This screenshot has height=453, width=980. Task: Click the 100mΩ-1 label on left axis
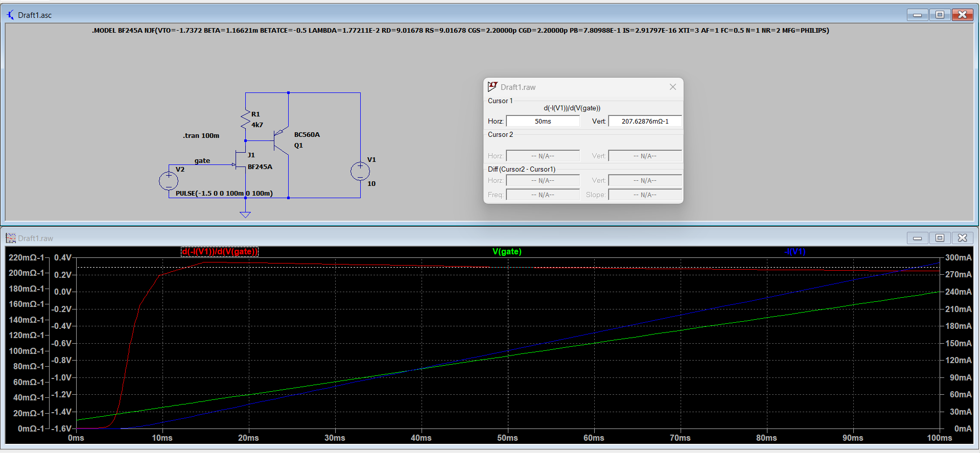[x=27, y=351]
